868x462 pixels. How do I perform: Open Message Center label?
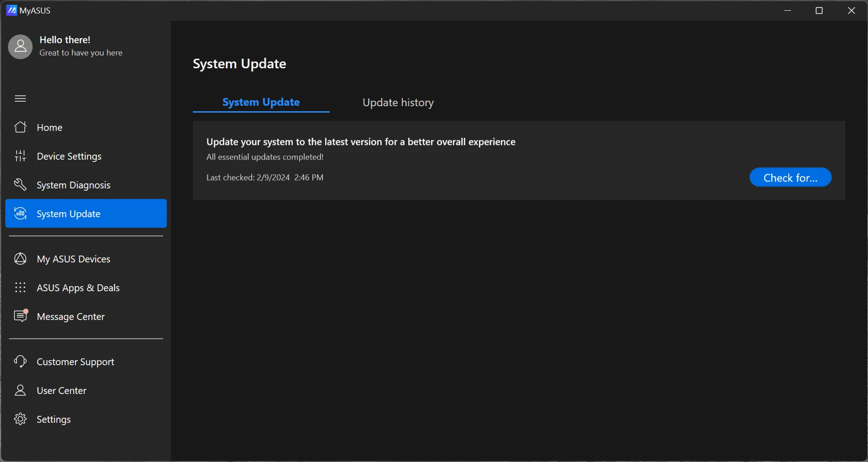pyautogui.click(x=71, y=317)
